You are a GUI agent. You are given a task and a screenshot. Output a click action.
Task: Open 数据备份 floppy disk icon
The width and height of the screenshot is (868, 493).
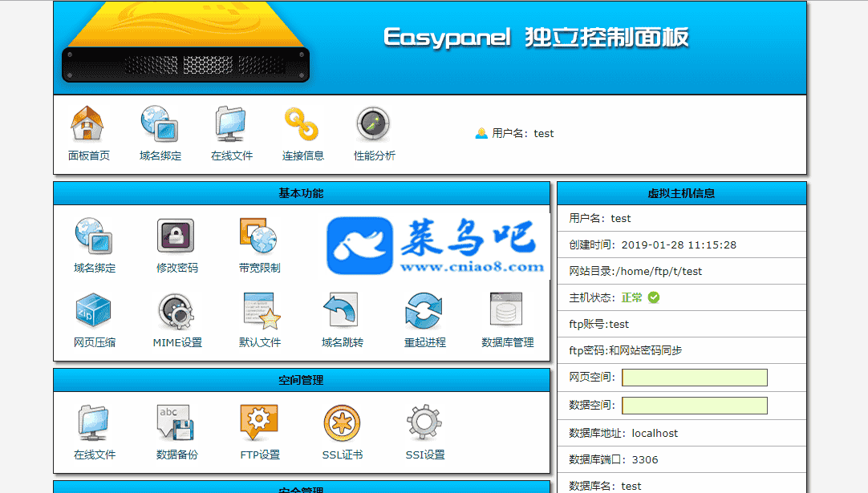[x=176, y=423]
